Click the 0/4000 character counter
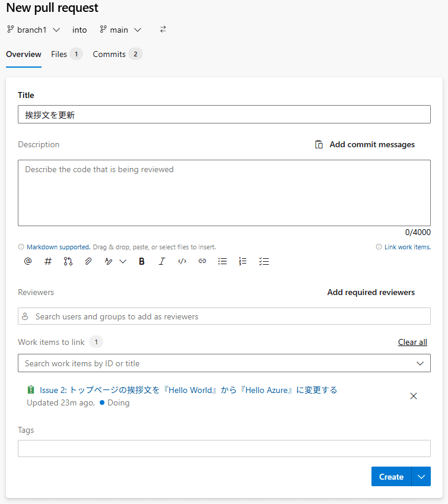The image size is (448, 504). (418, 232)
